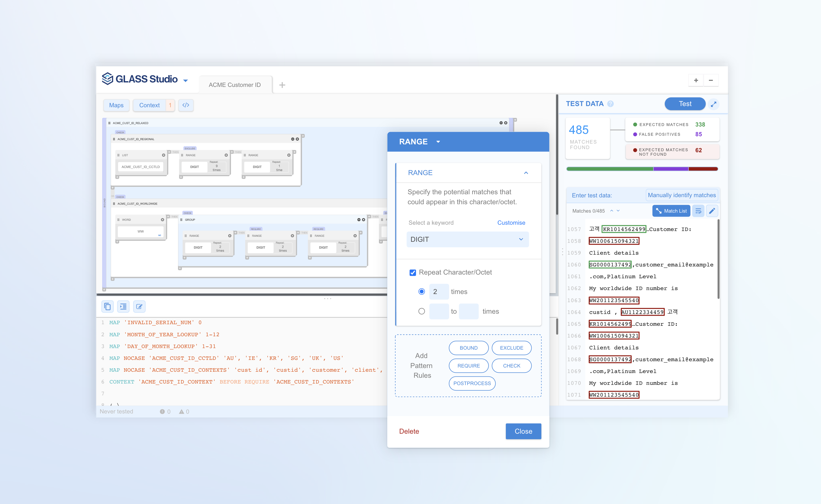Click the Delete link in dialog

tap(409, 431)
